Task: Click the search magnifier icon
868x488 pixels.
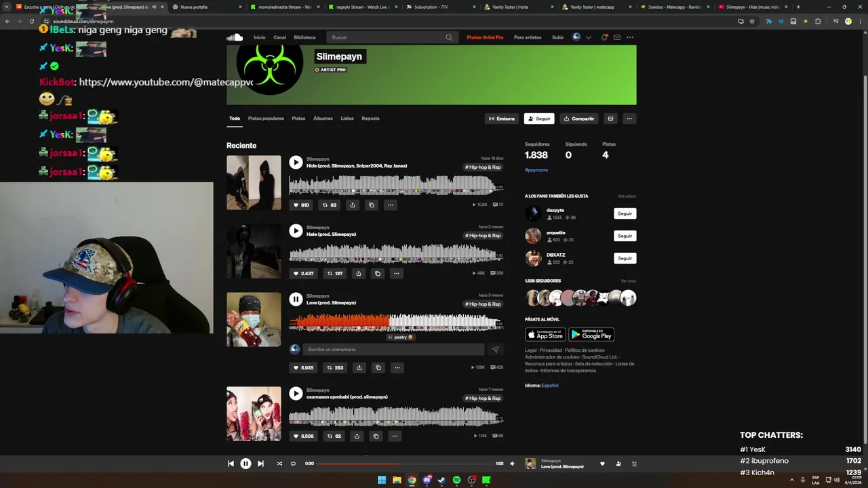Action: coord(449,37)
